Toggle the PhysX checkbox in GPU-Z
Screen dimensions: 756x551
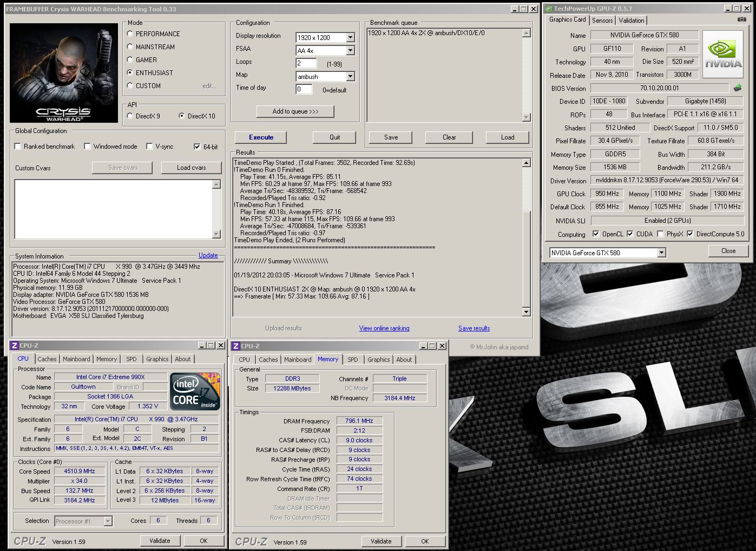[660, 234]
